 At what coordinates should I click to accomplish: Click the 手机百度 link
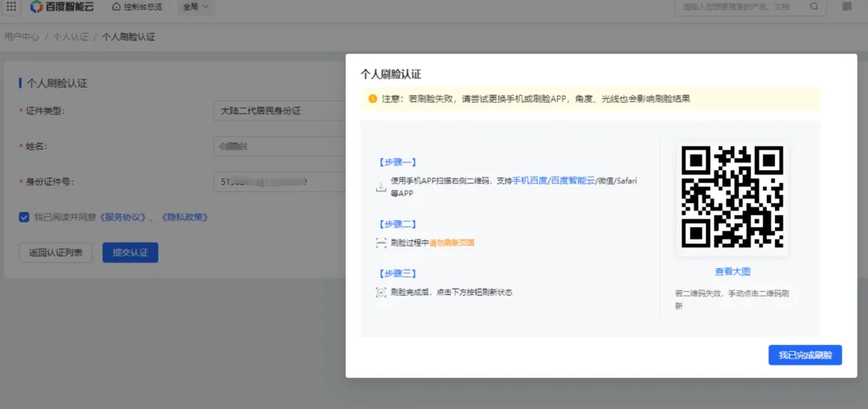click(x=529, y=181)
